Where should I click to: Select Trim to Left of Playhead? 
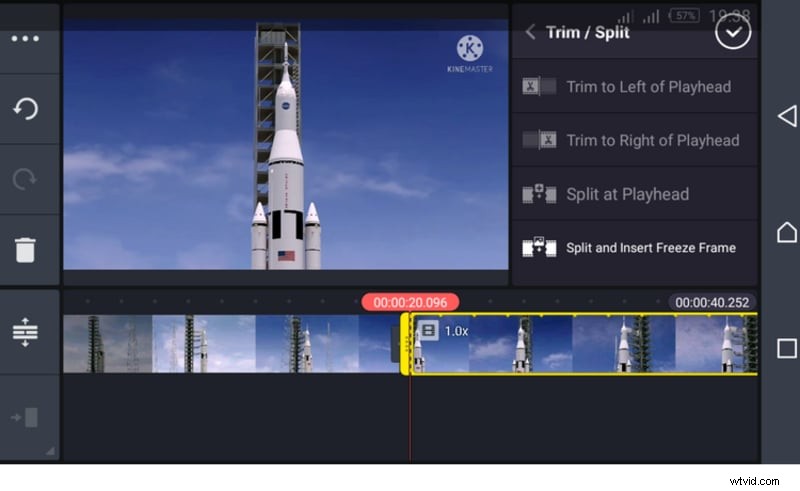tap(648, 87)
